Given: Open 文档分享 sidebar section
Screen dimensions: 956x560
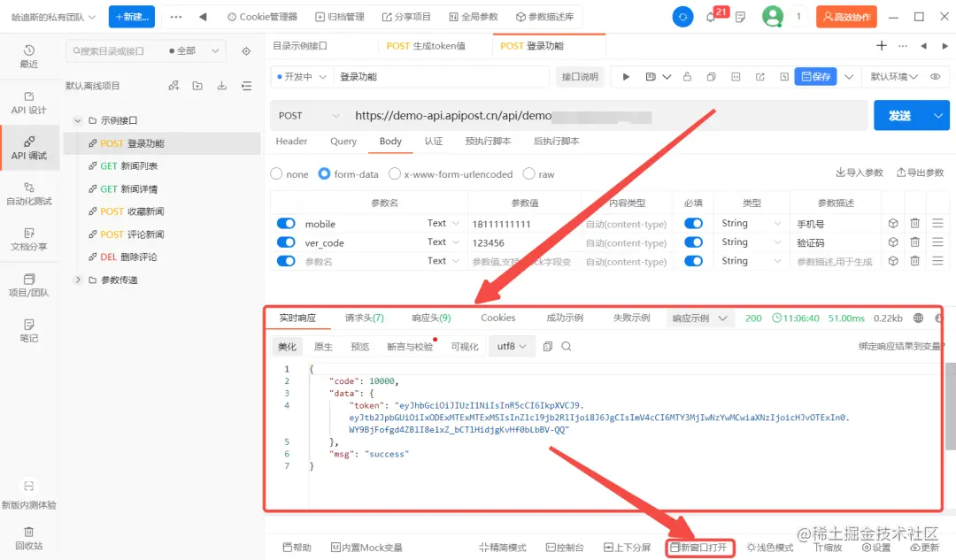Looking at the screenshot, I should pos(28,240).
